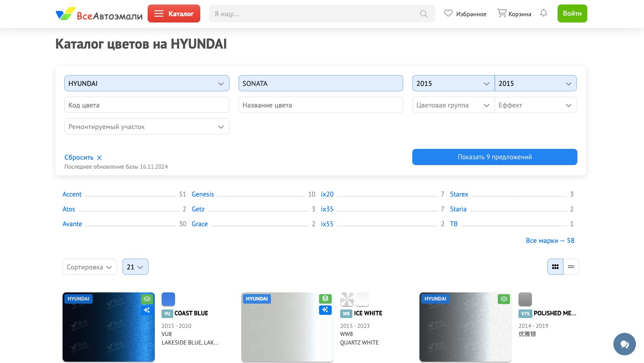Click the Код цвета input field

[147, 105]
